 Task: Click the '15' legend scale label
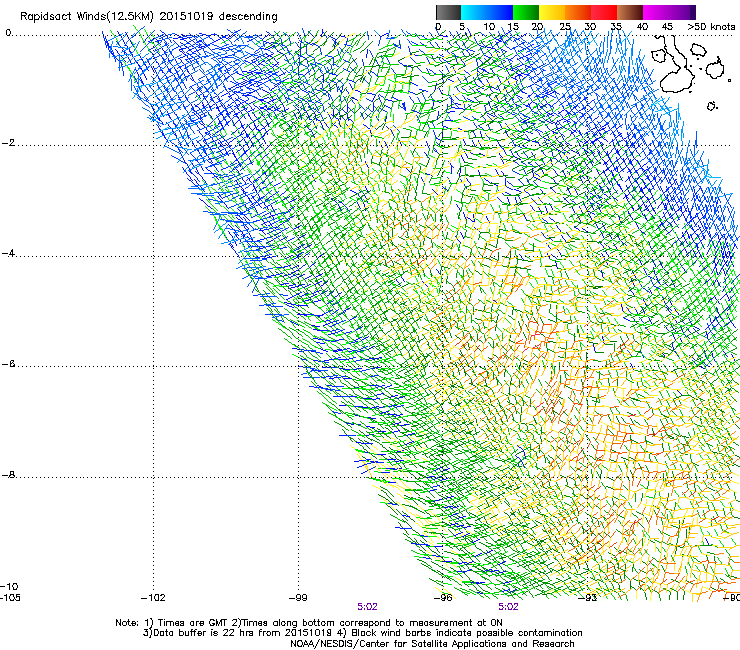[x=513, y=26]
